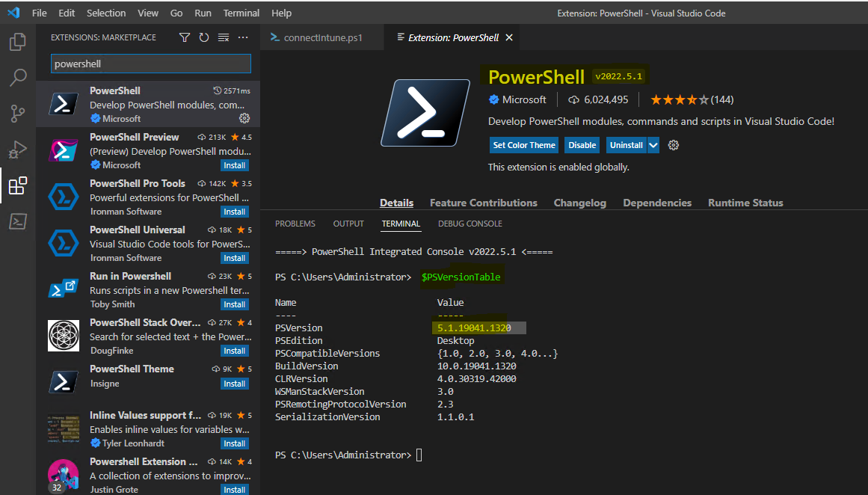Image resolution: width=868 pixels, height=495 pixels.
Task: Clear extensions search results icon
Action: point(224,37)
